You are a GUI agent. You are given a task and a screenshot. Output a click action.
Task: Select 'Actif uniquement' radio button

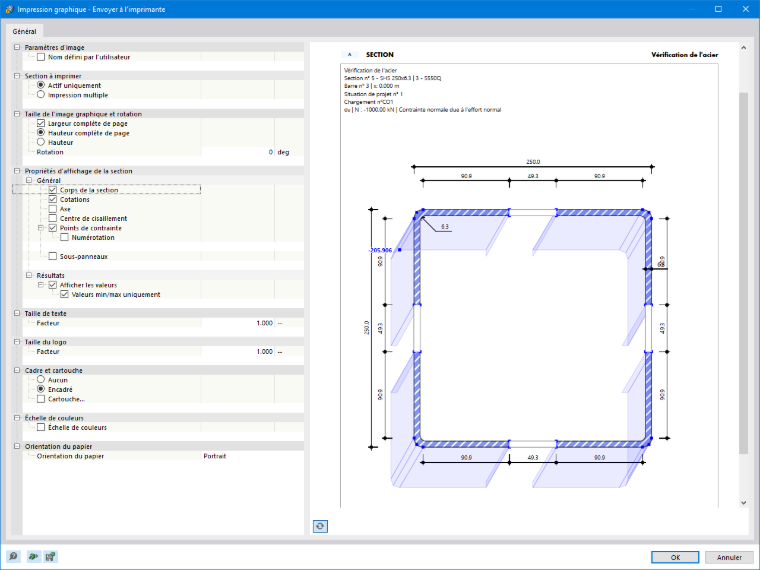[x=41, y=85]
